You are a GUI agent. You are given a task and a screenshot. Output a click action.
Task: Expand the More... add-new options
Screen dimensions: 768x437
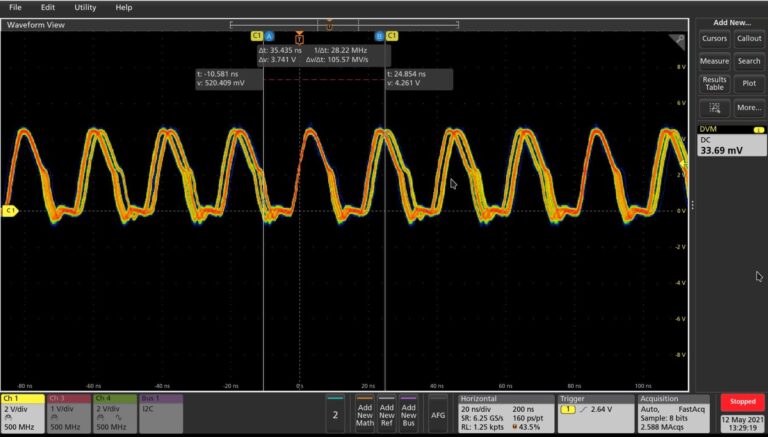[x=748, y=107]
